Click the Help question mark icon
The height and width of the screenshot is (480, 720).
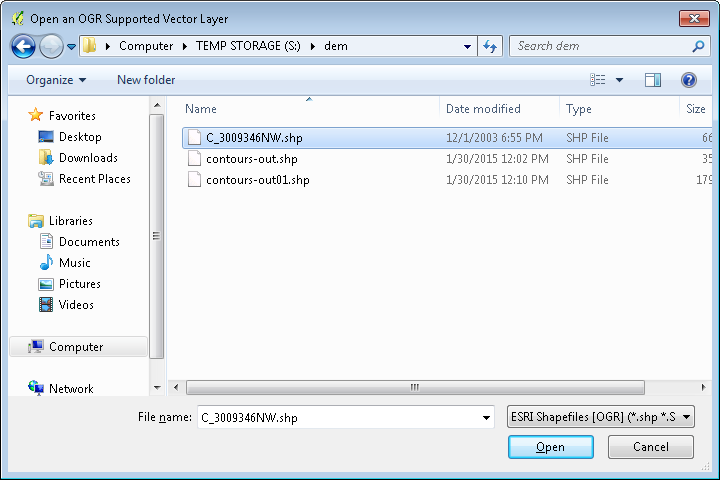[x=688, y=80]
